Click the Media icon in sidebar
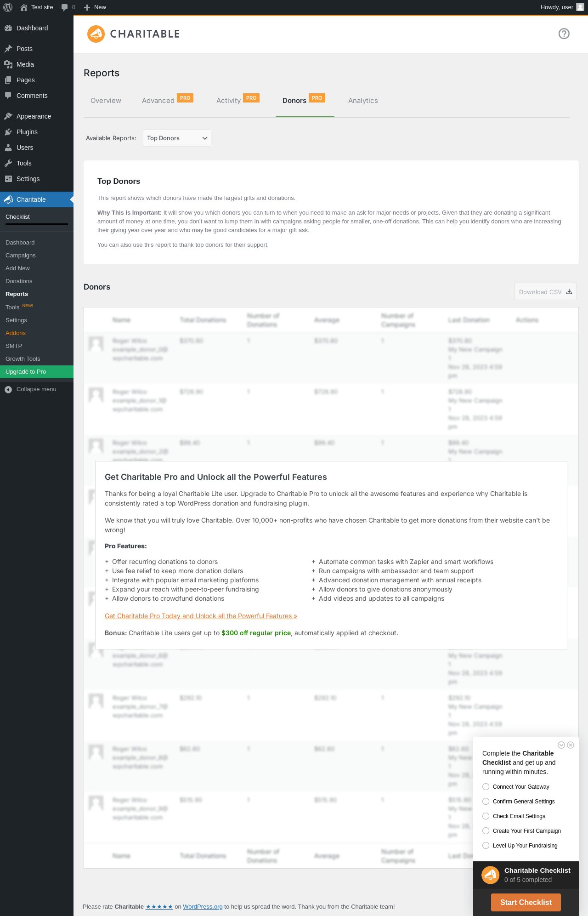This screenshot has height=916, width=588. (8, 64)
